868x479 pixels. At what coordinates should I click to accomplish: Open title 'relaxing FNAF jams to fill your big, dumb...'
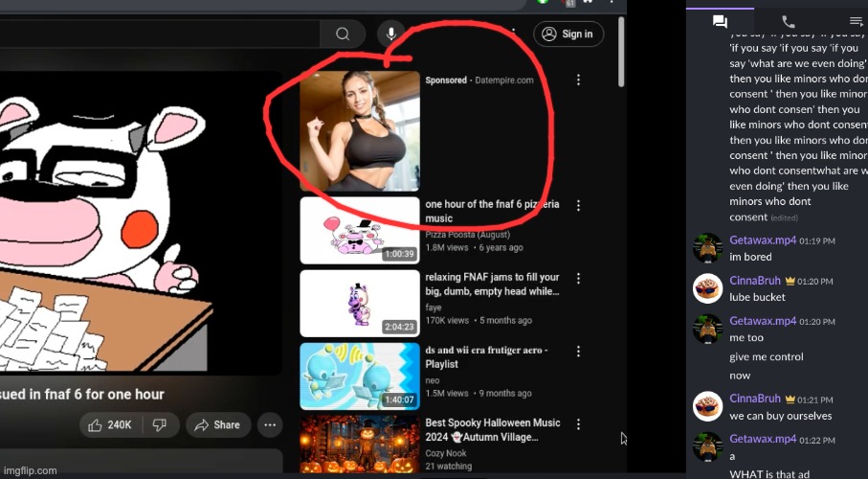pyautogui.click(x=492, y=285)
